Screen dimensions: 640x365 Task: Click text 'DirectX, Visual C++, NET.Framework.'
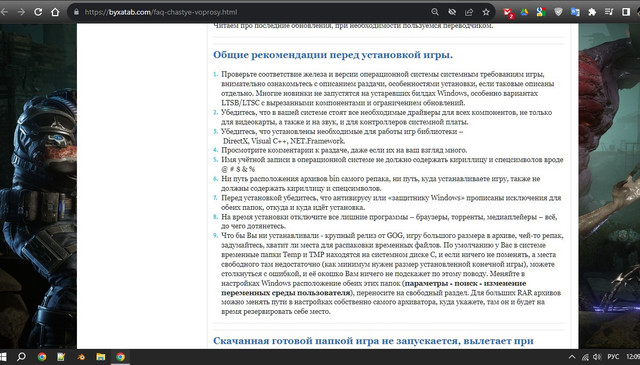tap(284, 141)
